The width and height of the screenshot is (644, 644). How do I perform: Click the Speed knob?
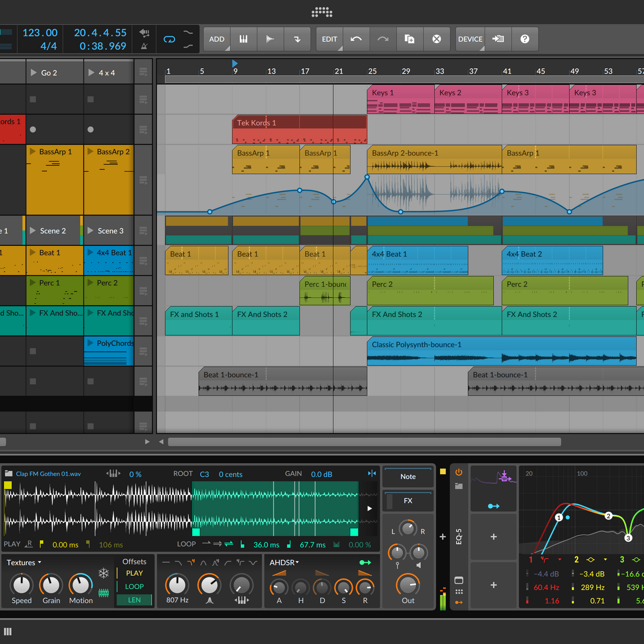point(21,584)
